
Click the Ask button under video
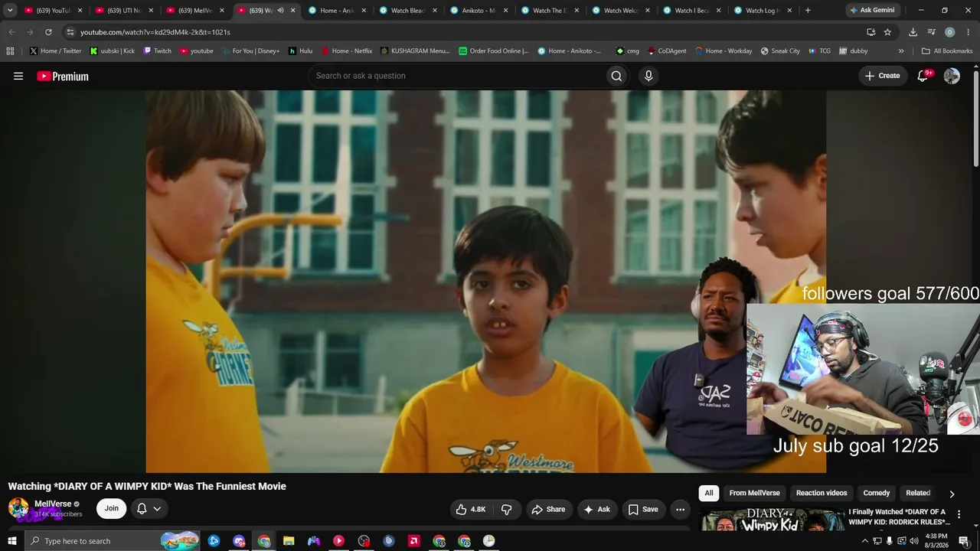coord(596,509)
